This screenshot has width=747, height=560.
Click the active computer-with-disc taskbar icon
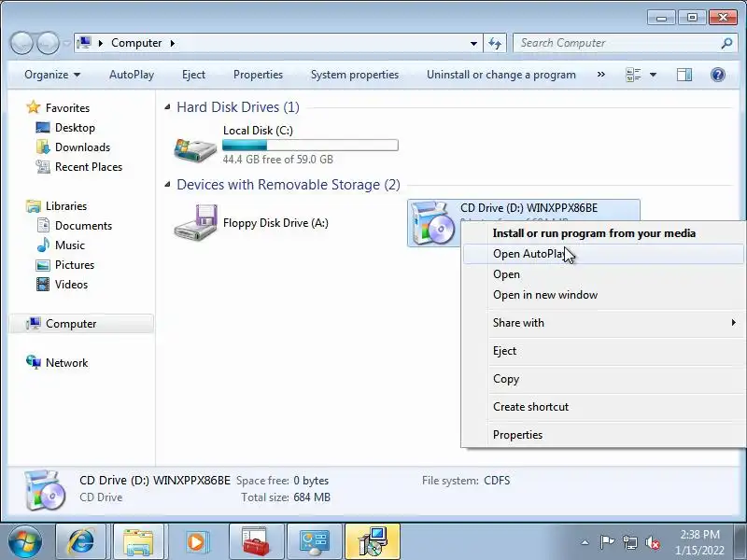(373, 542)
